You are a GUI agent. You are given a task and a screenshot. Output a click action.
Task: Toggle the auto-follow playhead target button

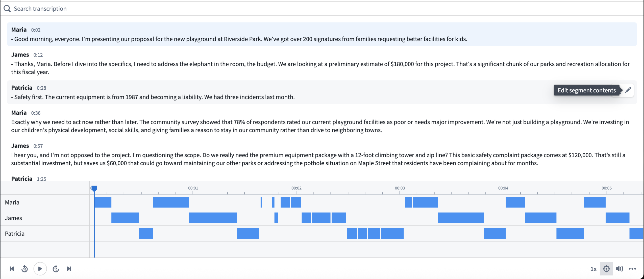tap(606, 269)
